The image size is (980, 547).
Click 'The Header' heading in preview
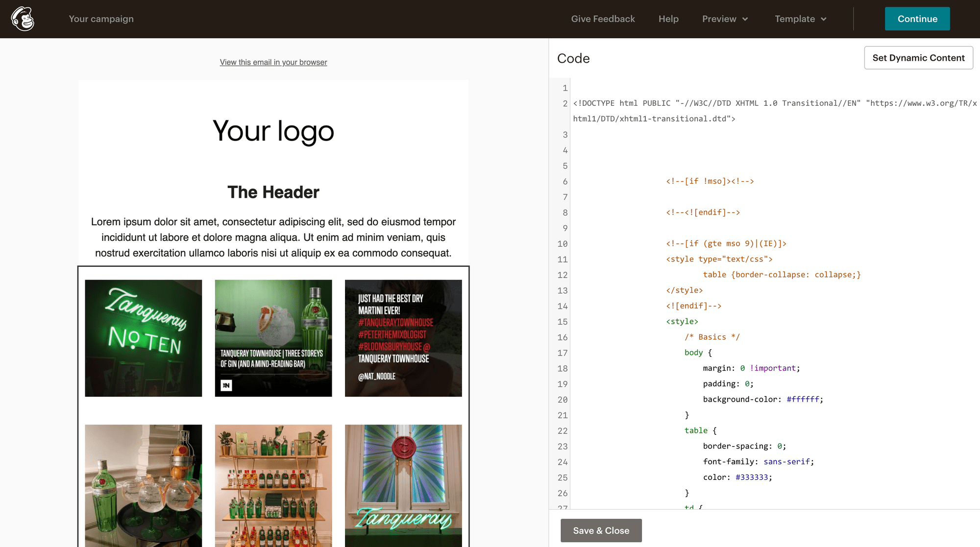pyautogui.click(x=273, y=192)
